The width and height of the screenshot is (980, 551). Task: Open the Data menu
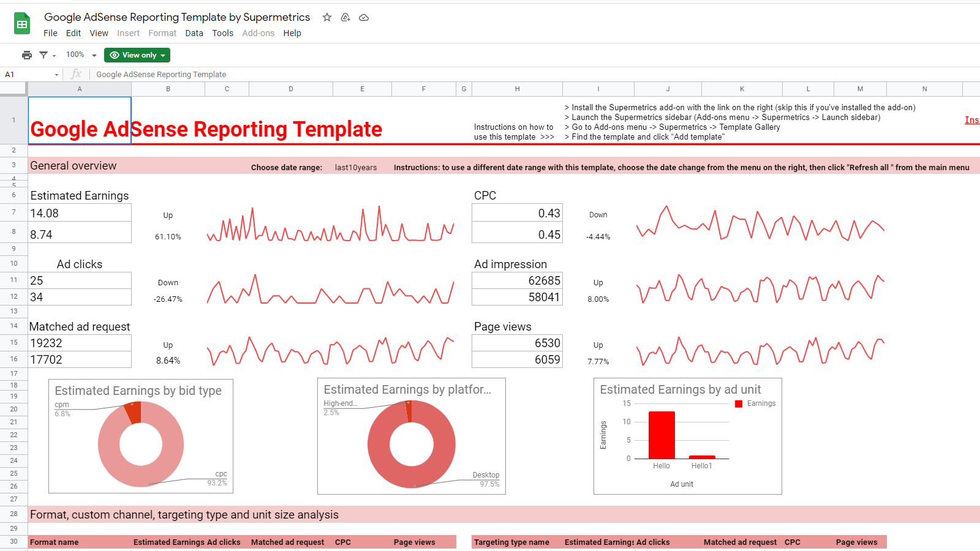pyautogui.click(x=194, y=33)
